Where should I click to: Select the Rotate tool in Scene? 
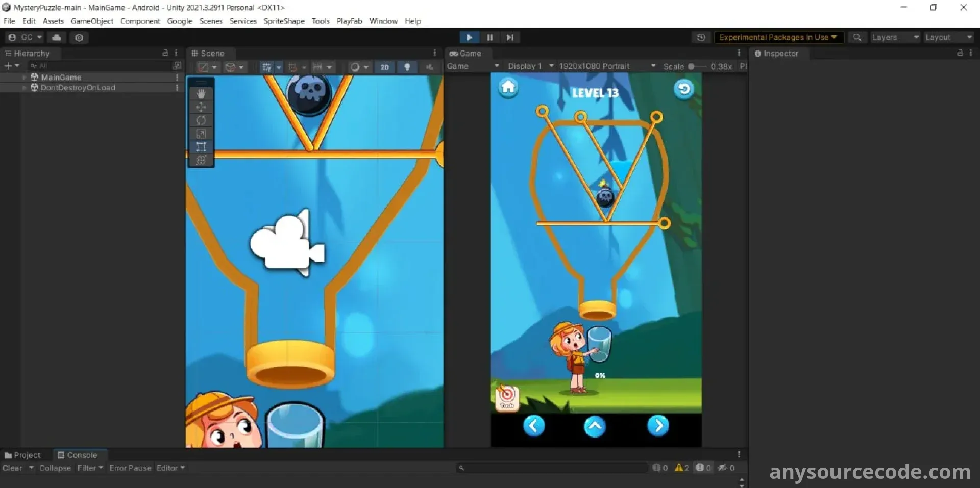click(201, 120)
